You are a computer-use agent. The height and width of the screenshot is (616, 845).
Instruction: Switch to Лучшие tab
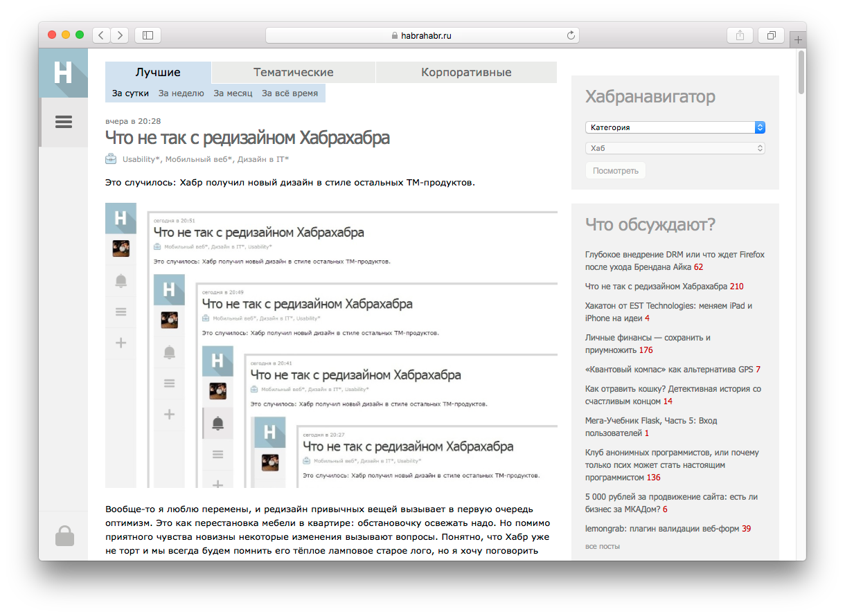tap(158, 72)
